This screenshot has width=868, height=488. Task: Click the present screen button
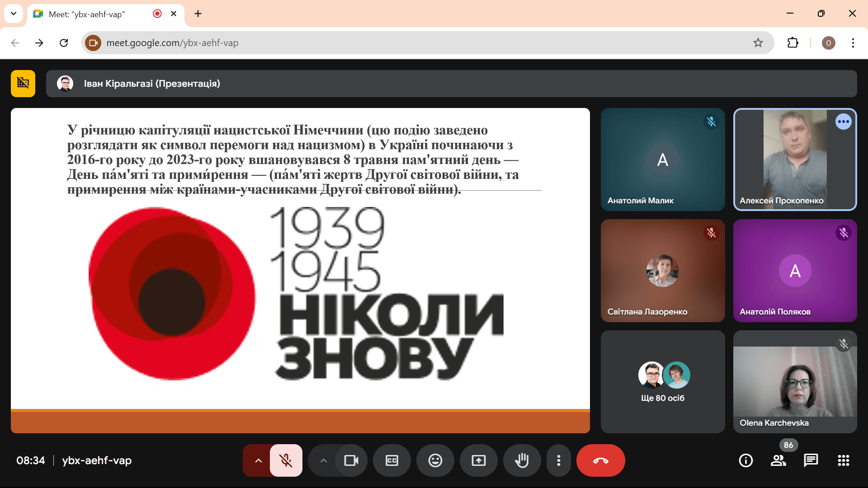479,460
